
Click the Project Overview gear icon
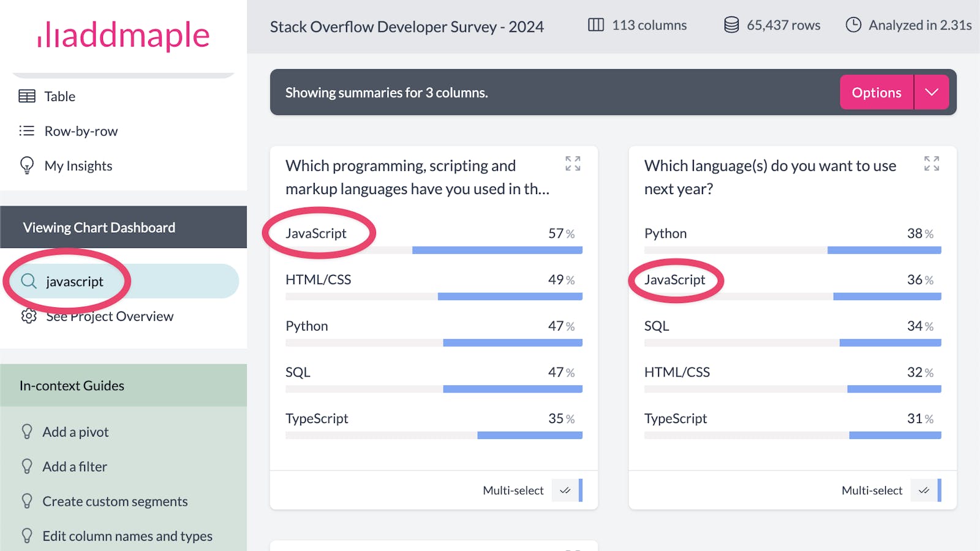(29, 317)
